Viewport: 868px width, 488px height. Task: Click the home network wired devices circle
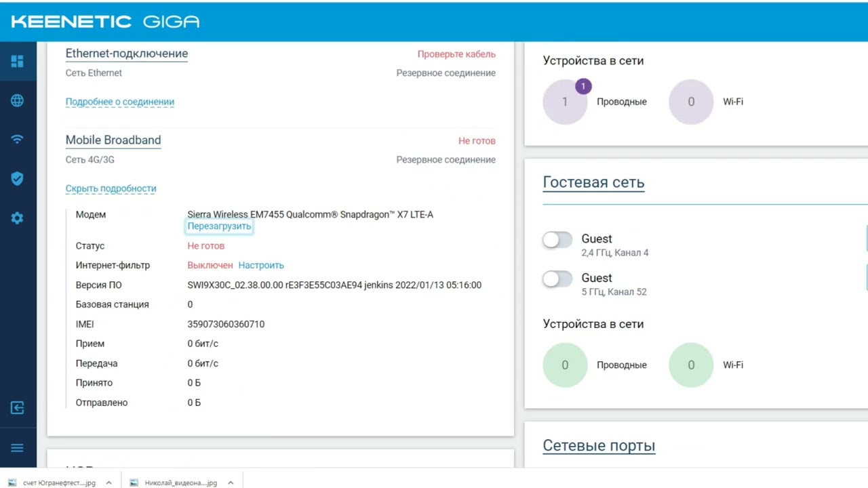click(x=565, y=102)
